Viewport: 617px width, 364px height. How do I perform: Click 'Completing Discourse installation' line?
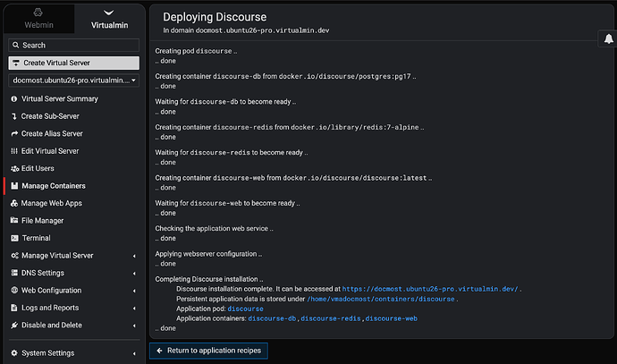point(209,279)
